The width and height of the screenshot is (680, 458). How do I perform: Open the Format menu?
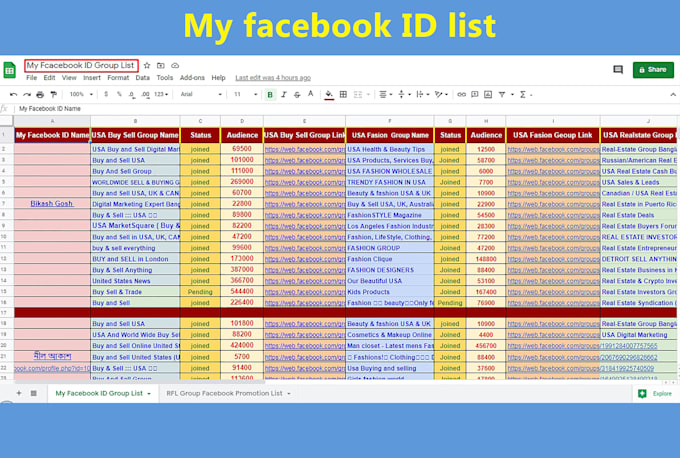point(118,78)
